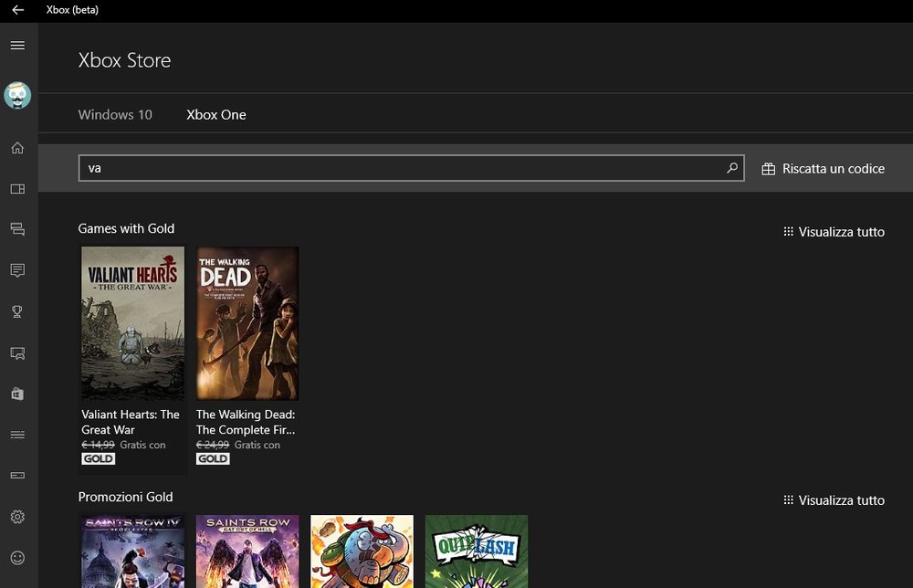This screenshot has width=913, height=588.
Task: Go to Home in sidebar
Action: pyautogui.click(x=17, y=148)
